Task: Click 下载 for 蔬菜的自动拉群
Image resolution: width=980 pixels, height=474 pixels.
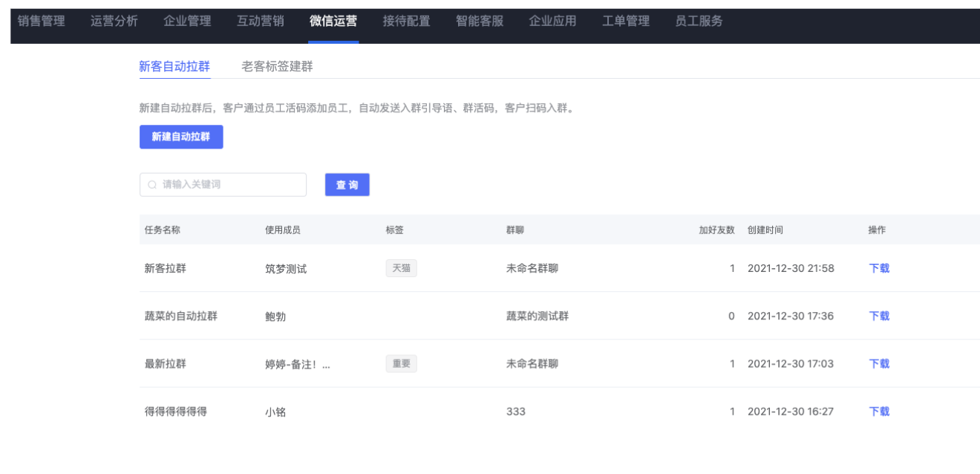Action: pos(879,316)
